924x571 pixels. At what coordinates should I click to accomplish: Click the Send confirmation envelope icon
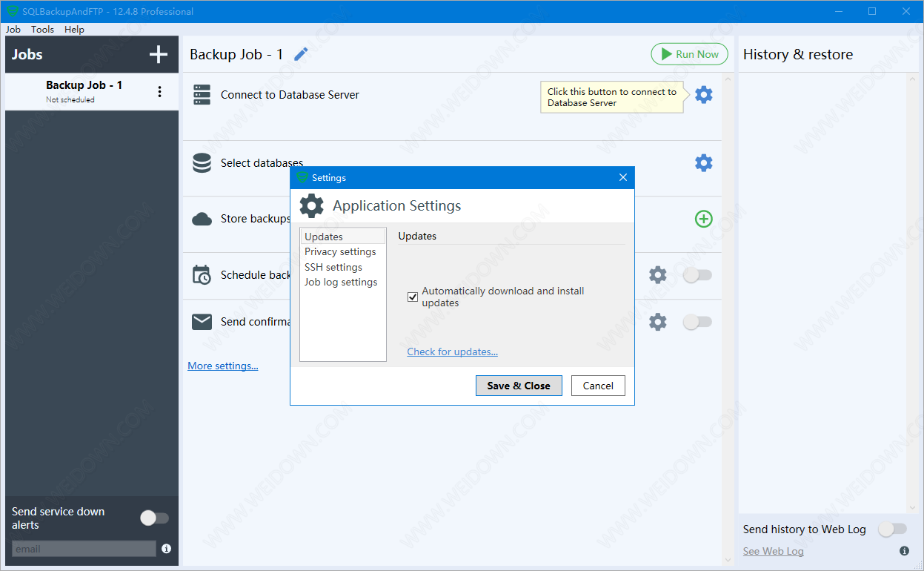[x=202, y=322]
